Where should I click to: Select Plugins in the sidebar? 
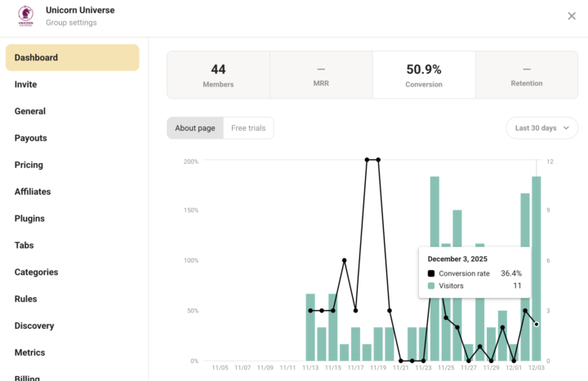(x=29, y=219)
